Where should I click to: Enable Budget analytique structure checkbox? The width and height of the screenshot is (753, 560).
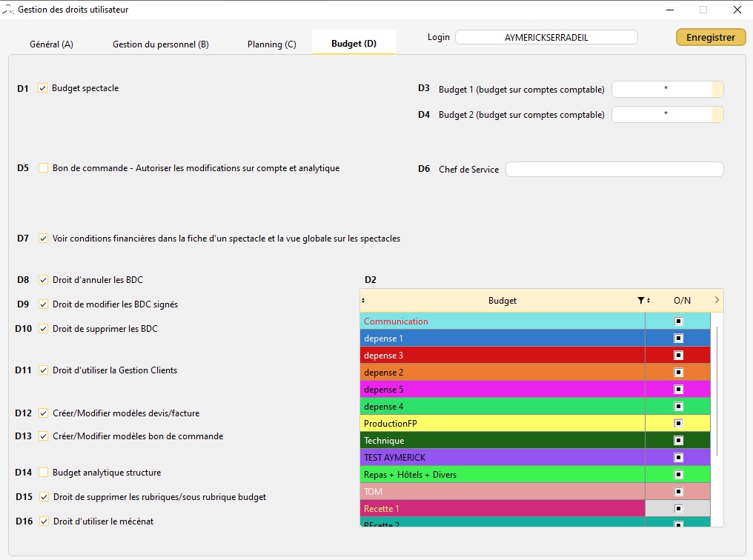pos(44,473)
